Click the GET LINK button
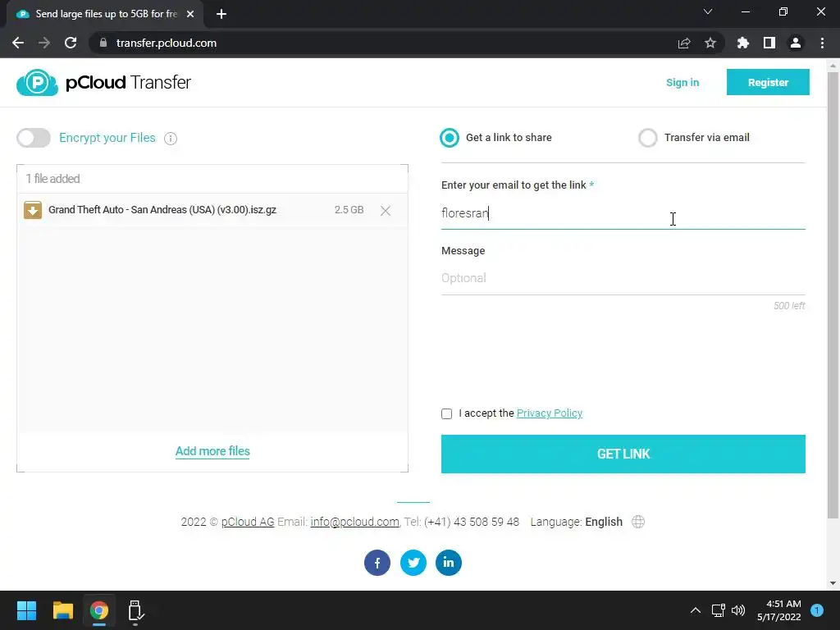The width and height of the screenshot is (840, 630). click(623, 454)
